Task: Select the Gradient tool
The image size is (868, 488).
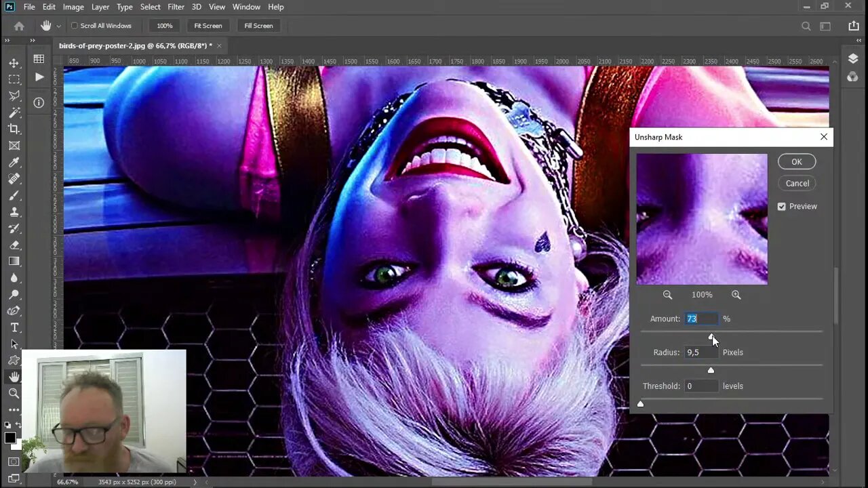Action: coord(14,262)
